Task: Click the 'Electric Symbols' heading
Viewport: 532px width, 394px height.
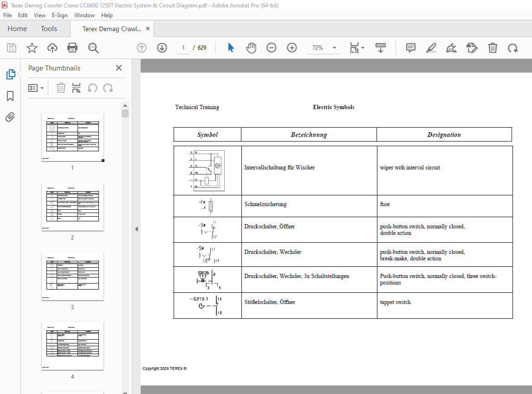Action: coord(333,107)
